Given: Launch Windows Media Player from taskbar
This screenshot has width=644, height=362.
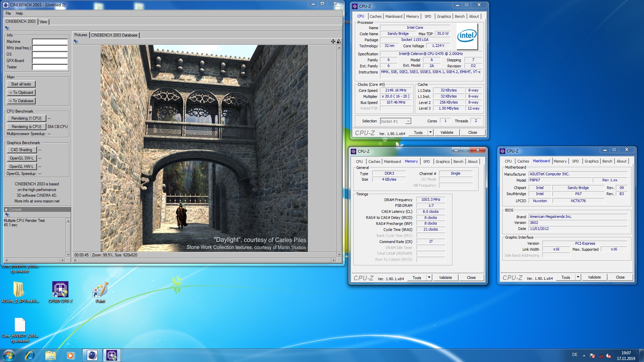Looking at the screenshot, I should [x=70, y=355].
